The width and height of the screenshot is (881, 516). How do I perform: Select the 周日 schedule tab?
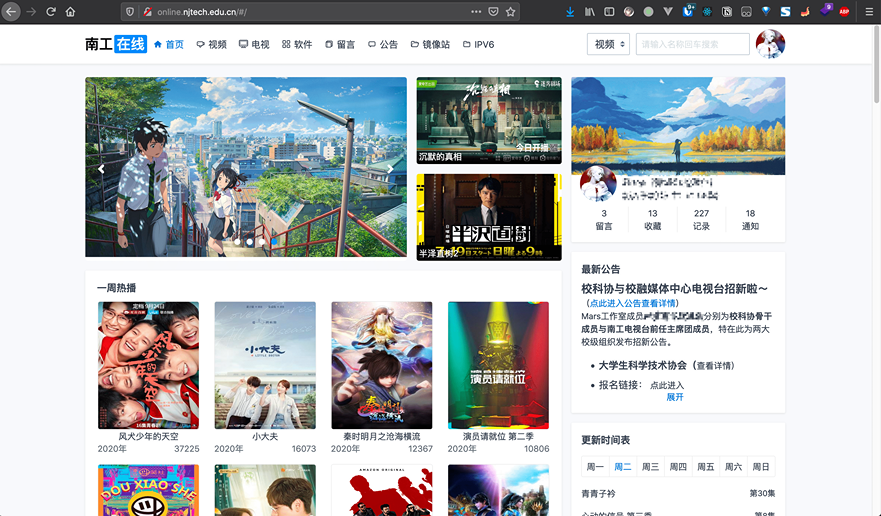(x=760, y=467)
